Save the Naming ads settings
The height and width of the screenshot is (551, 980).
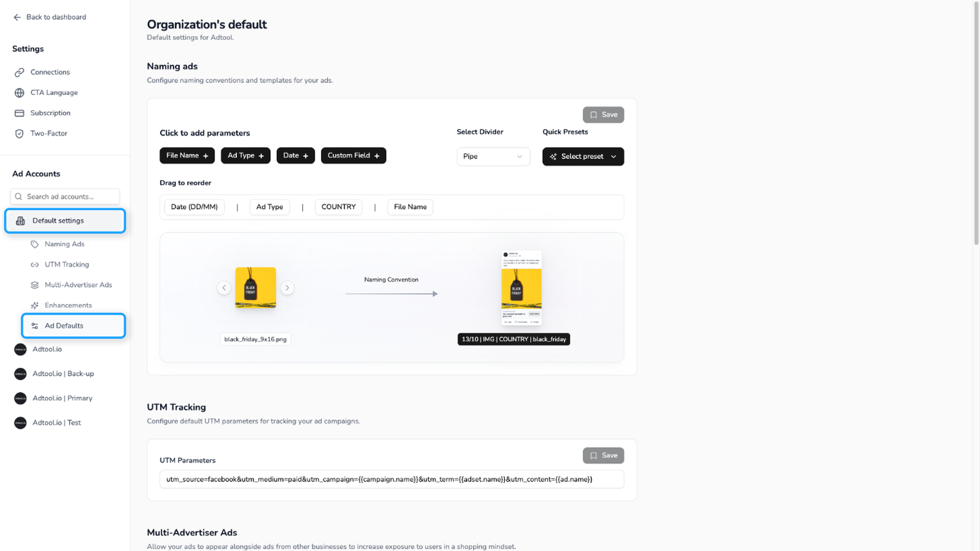603,115
